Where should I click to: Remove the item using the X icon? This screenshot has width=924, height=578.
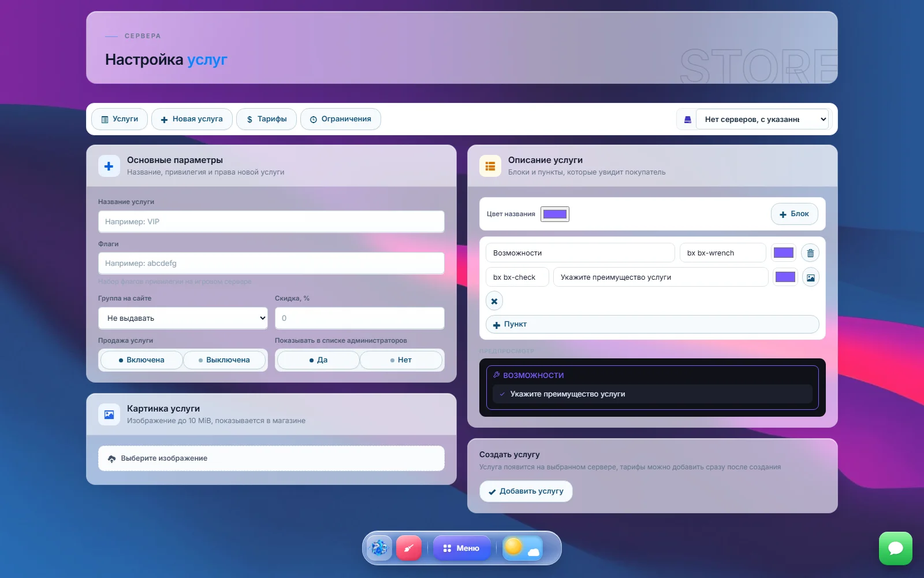[494, 301]
